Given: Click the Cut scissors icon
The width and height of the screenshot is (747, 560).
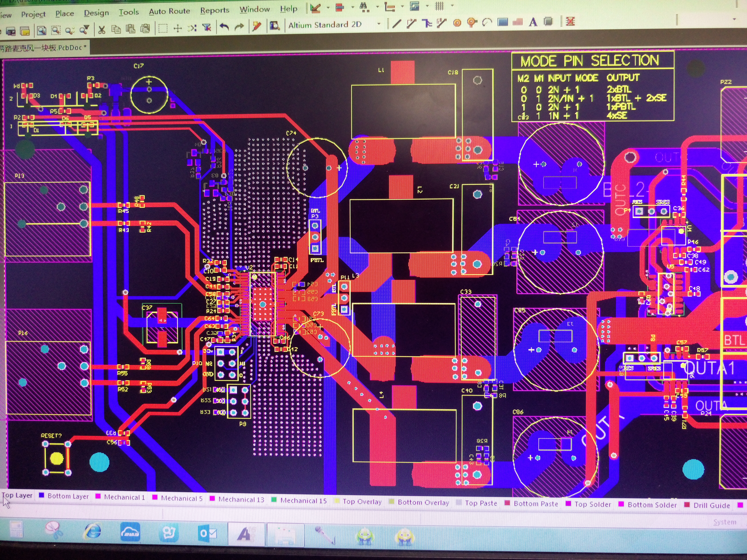Looking at the screenshot, I should tap(101, 30).
